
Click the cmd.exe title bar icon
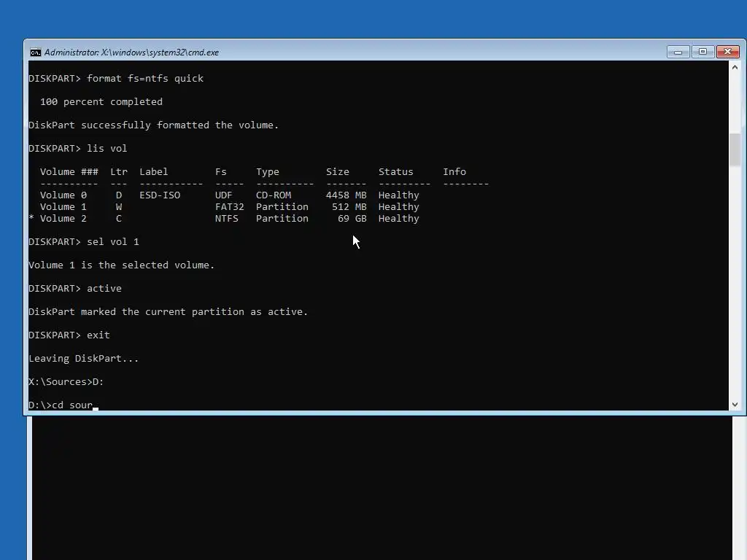(x=35, y=52)
